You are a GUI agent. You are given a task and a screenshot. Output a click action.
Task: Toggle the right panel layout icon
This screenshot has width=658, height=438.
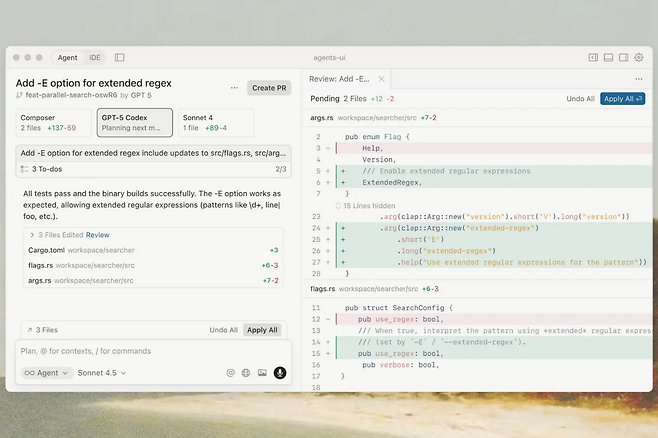point(623,58)
